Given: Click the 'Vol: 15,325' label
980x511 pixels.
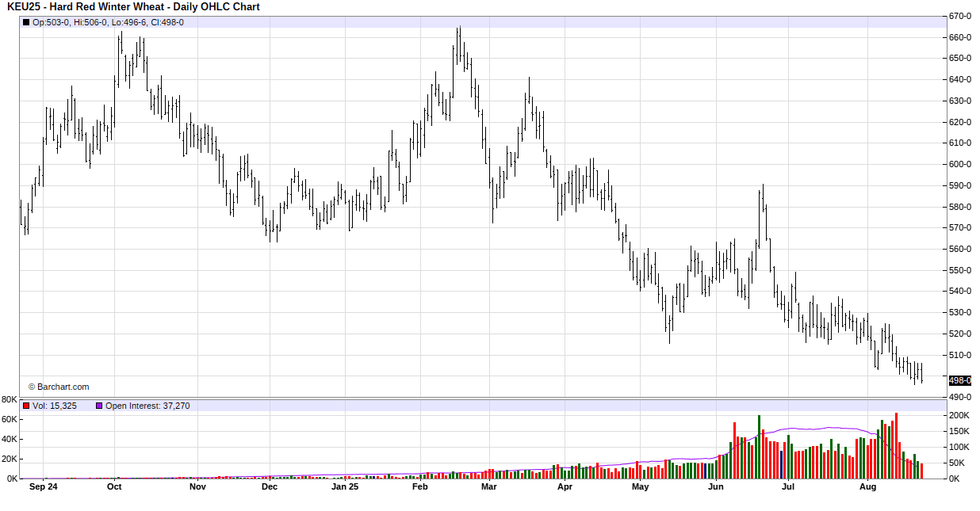Looking at the screenshot, I should tap(55, 406).
